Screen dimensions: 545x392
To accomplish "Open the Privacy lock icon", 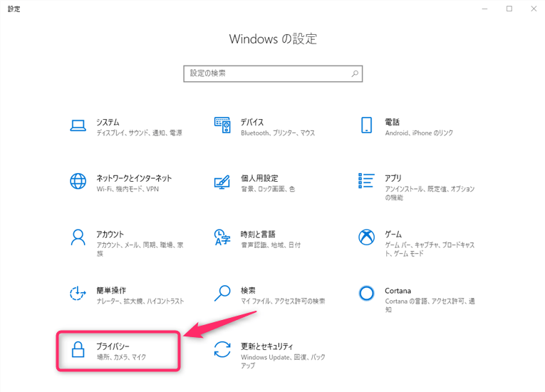I will [x=78, y=349].
